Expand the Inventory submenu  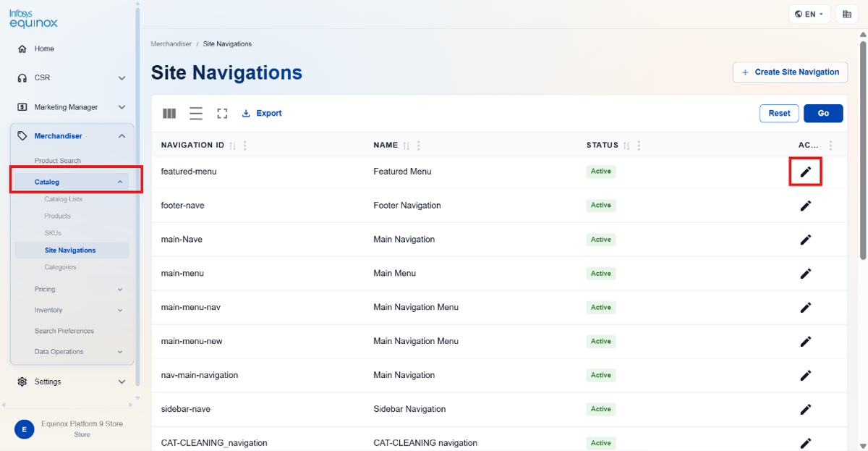pyautogui.click(x=120, y=311)
